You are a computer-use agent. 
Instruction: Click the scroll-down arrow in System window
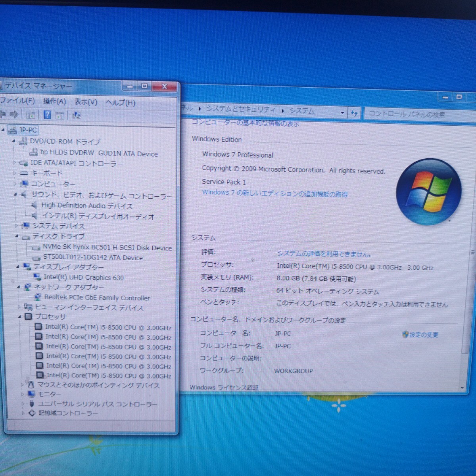coord(462,388)
